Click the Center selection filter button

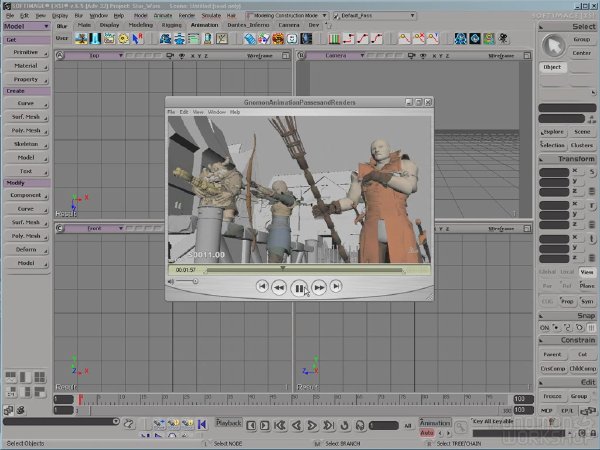click(582, 53)
